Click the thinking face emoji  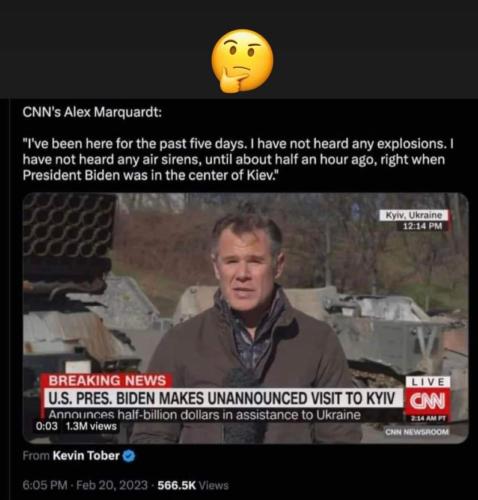point(242,60)
